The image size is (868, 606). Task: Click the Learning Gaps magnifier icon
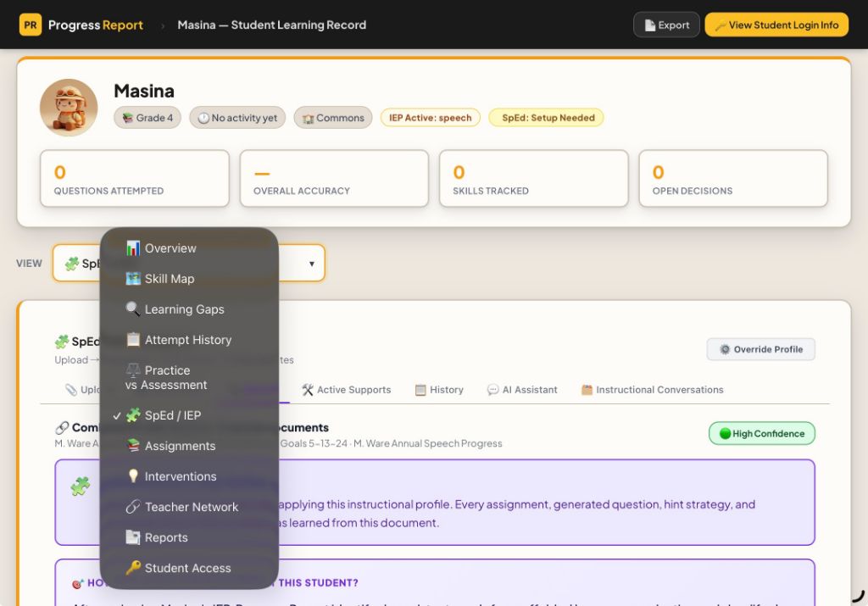pyautogui.click(x=133, y=309)
